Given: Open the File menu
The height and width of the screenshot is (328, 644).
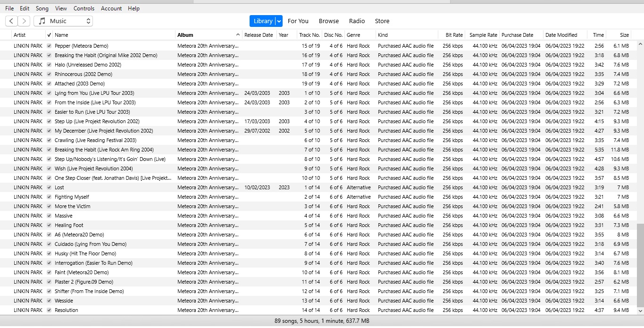Looking at the screenshot, I should tap(9, 8).
